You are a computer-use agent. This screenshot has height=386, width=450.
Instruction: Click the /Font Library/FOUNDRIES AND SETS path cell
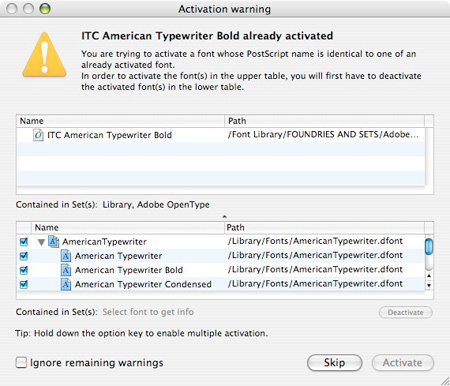pyautogui.click(x=323, y=135)
